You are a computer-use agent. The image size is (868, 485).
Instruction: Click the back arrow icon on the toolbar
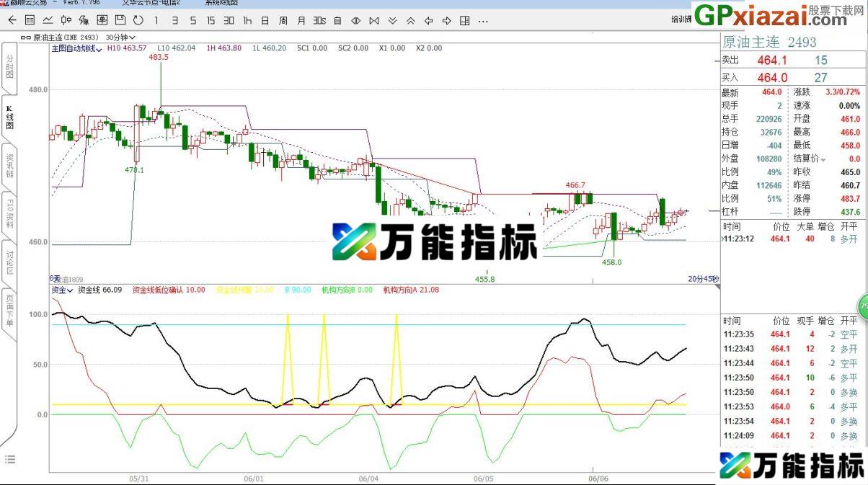11,20
